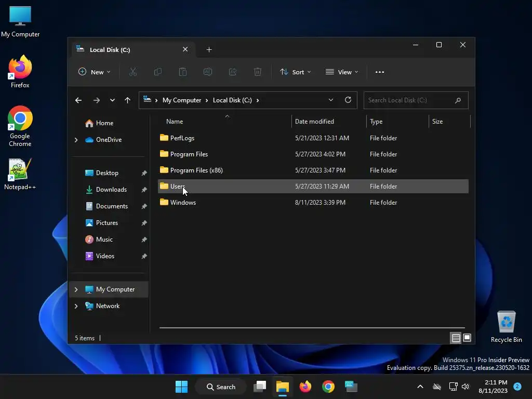
Task: Open recent locations chevron dropdown
Action: tap(112, 100)
